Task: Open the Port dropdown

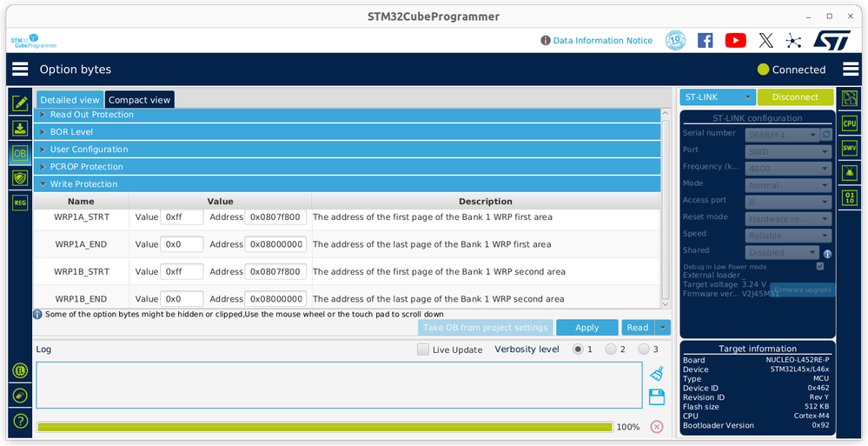Action: pos(788,152)
